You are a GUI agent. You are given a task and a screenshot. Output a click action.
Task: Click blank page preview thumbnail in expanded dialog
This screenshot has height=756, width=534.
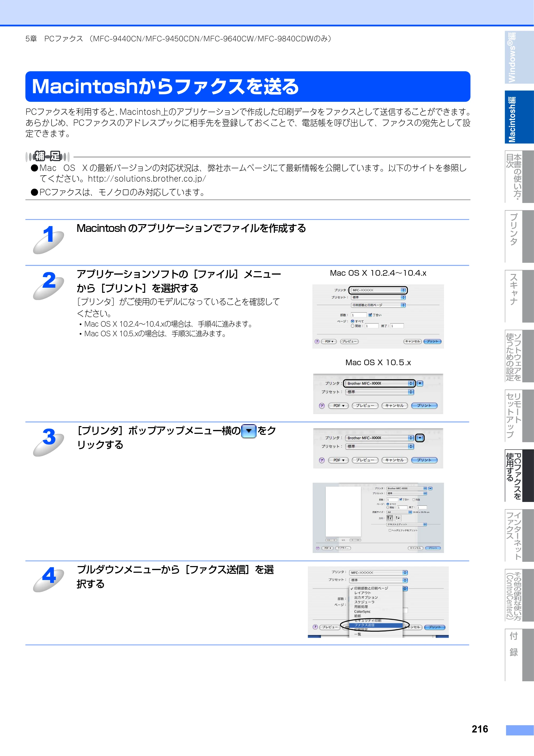(343, 512)
